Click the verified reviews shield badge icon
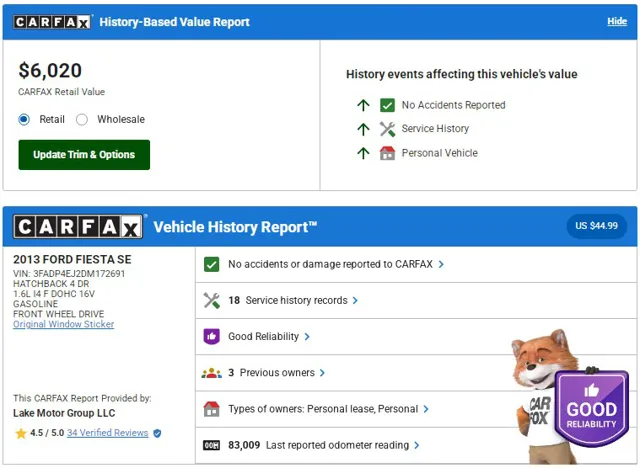 click(156, 433)
